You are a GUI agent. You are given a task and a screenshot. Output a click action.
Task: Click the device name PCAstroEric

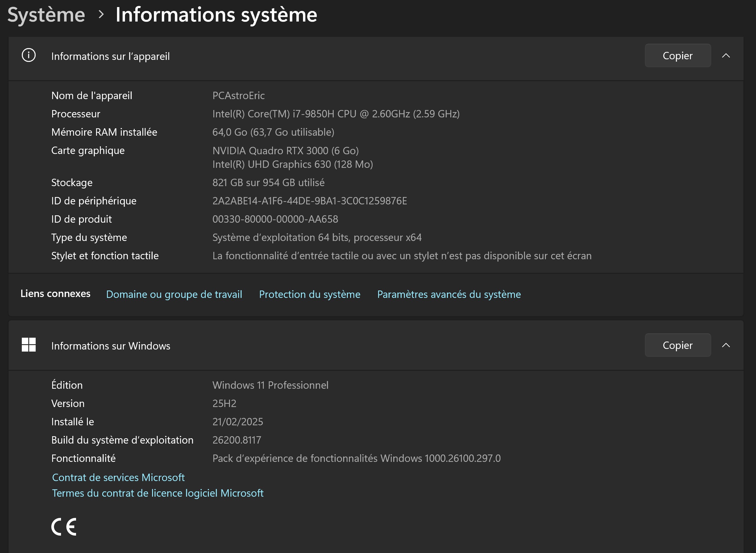tap(238, 96)
